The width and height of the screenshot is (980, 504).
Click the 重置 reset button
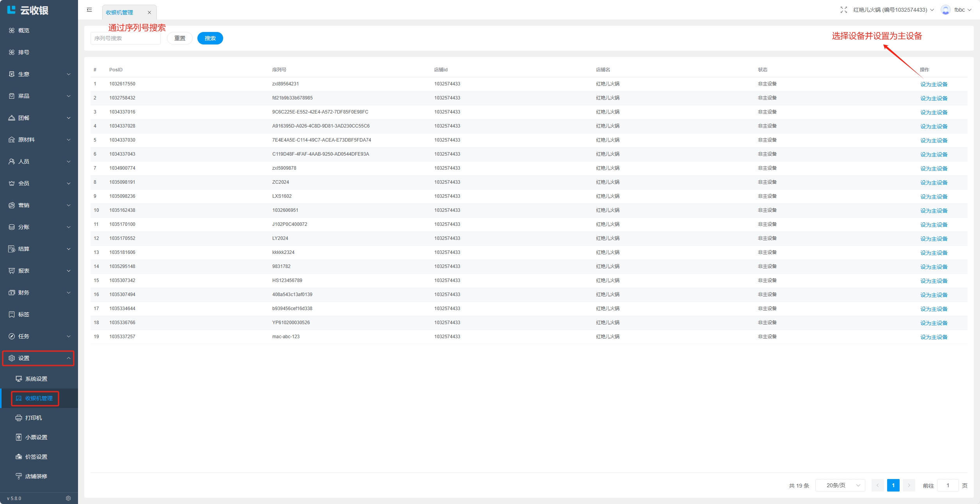(179, 38)
